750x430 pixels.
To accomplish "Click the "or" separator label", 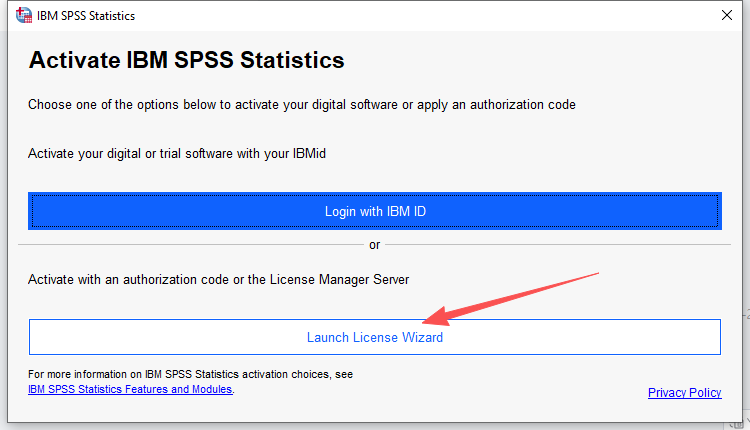I will (375, 245).
